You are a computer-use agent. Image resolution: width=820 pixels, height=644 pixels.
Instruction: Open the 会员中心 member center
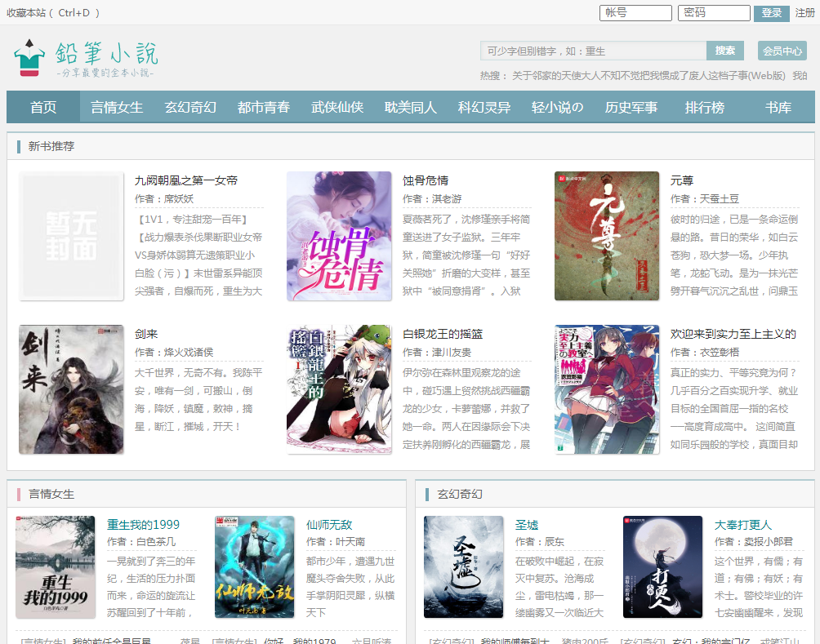[782, 51]
